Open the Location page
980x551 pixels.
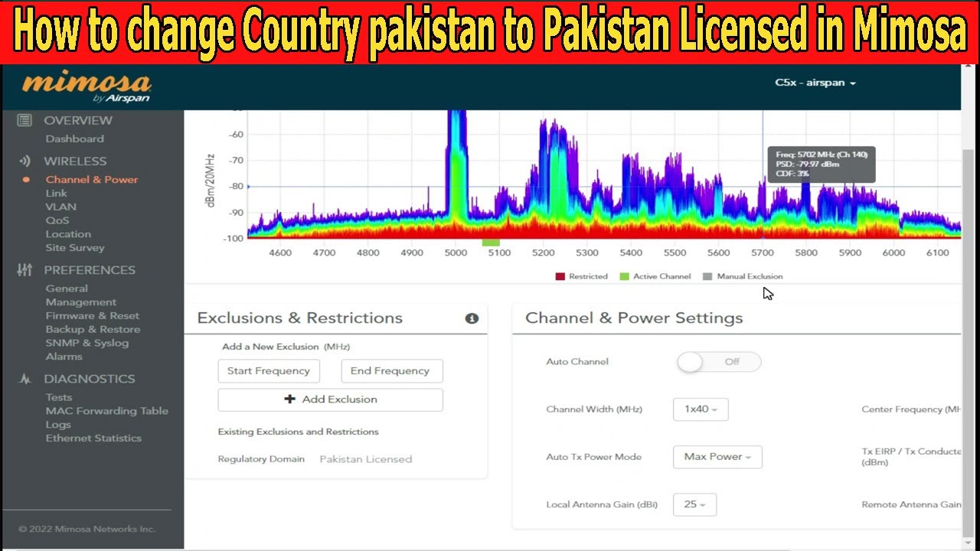pos(68,234)
